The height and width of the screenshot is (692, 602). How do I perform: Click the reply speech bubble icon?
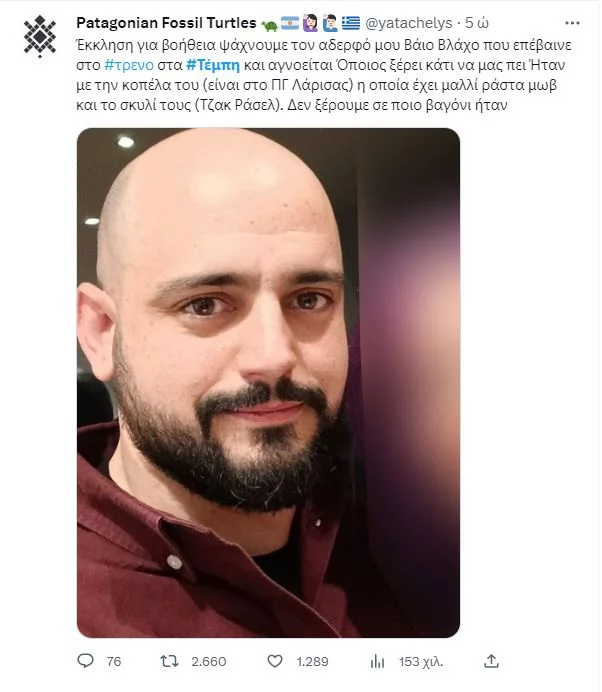pyautogui.click(x=85, y=661)
